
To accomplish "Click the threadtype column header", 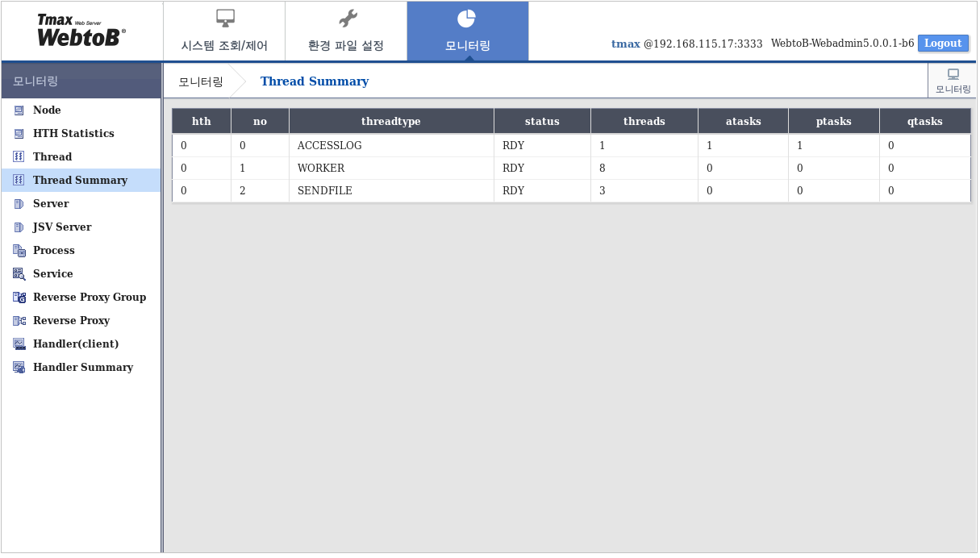I will click(x=391, y=121).
